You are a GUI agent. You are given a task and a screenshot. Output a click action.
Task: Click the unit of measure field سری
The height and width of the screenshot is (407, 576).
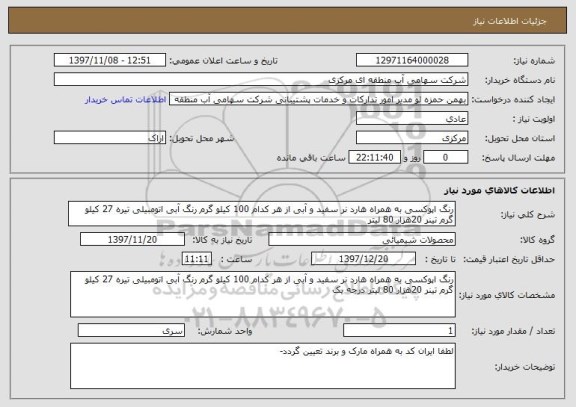(131, 331)
